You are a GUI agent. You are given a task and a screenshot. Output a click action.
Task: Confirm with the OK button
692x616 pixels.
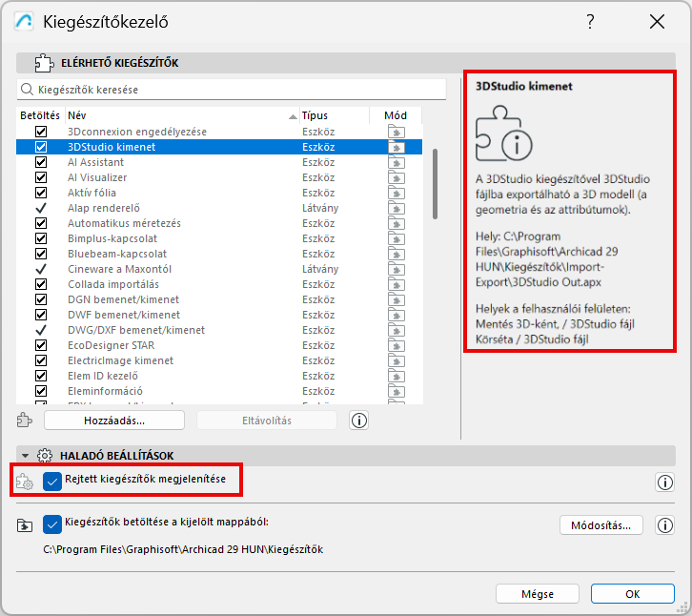(632, 594)
